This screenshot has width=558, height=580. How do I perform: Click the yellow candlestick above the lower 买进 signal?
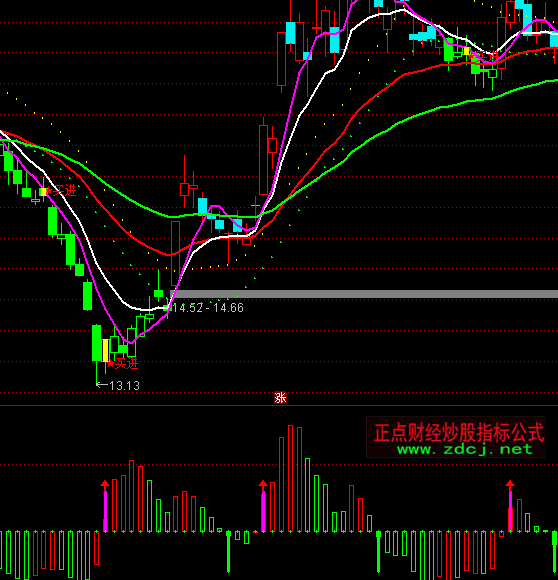[105, 350]
